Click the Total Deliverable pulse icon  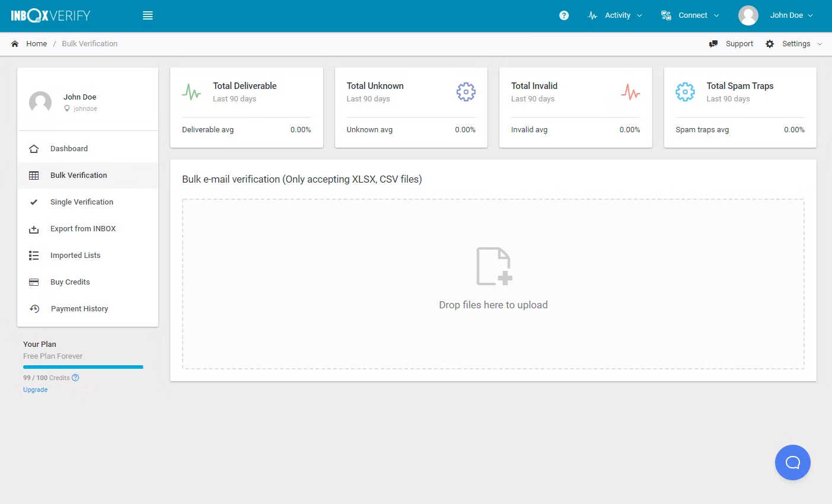point(192,92)
